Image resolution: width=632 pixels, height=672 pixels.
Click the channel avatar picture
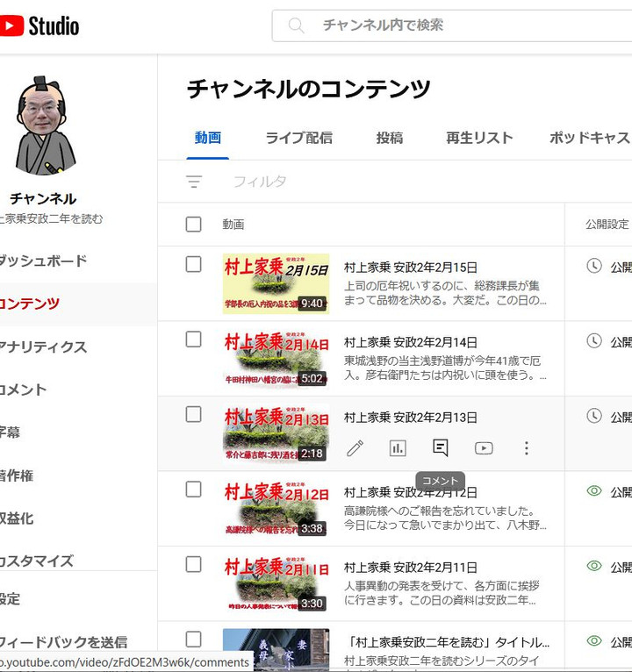(44, 127)
